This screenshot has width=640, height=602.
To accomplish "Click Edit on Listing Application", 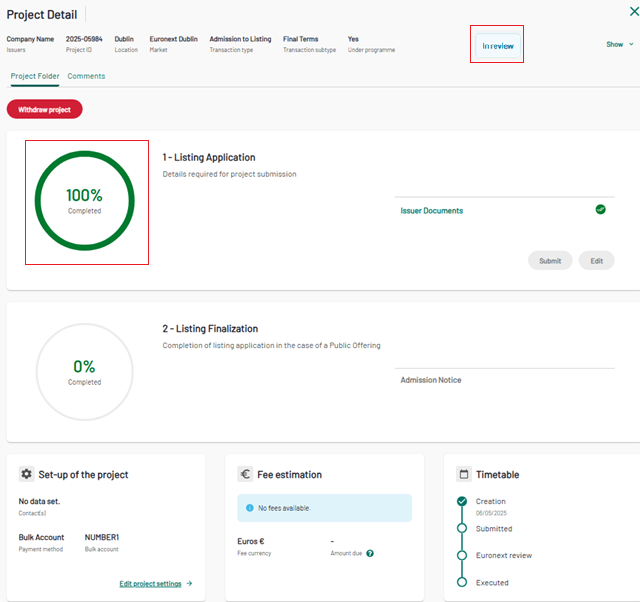I will (x=596, y=261).
